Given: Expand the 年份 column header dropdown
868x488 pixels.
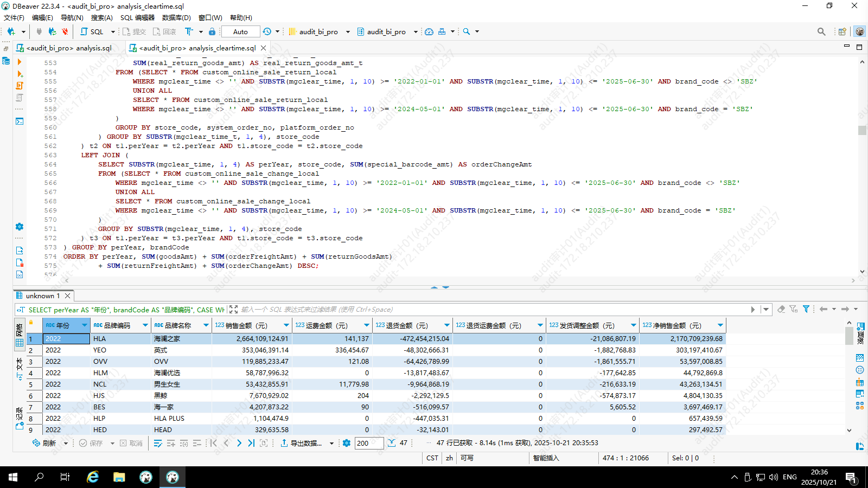Looking at the screenshot, I should (x=85, y=325).
